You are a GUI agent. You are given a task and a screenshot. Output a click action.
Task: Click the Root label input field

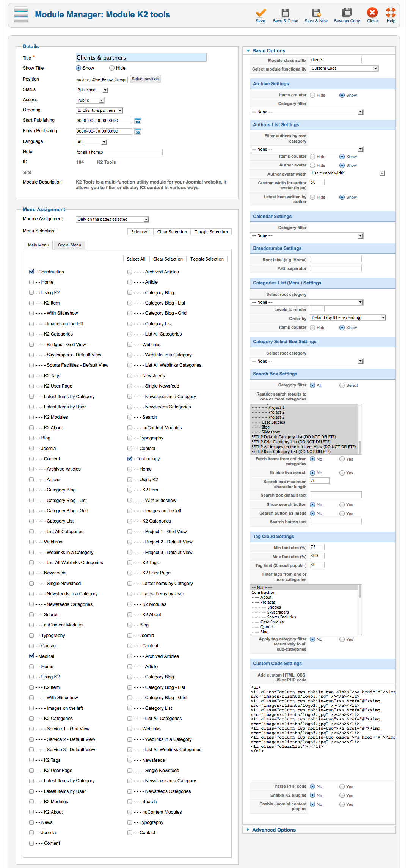336,259
